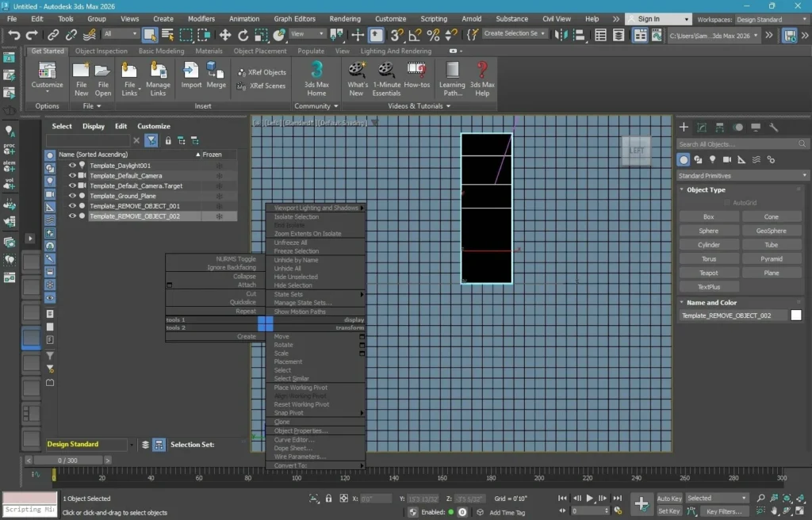Click the Set Key button

tap(669, 511)
